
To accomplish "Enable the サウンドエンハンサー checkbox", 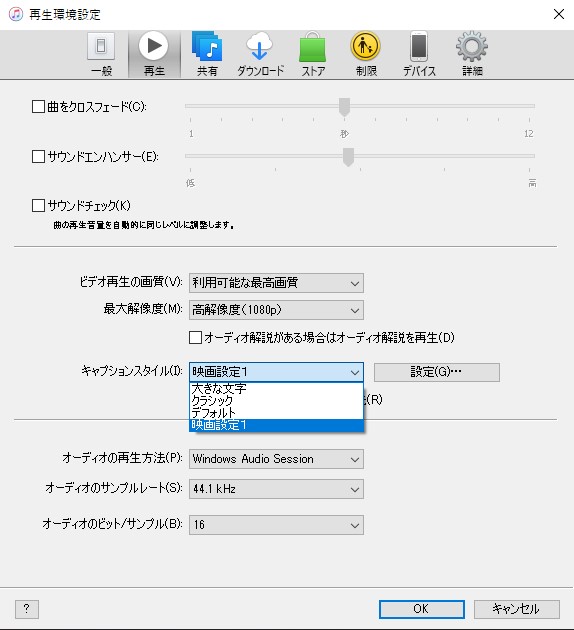I will tap(38, 156).
